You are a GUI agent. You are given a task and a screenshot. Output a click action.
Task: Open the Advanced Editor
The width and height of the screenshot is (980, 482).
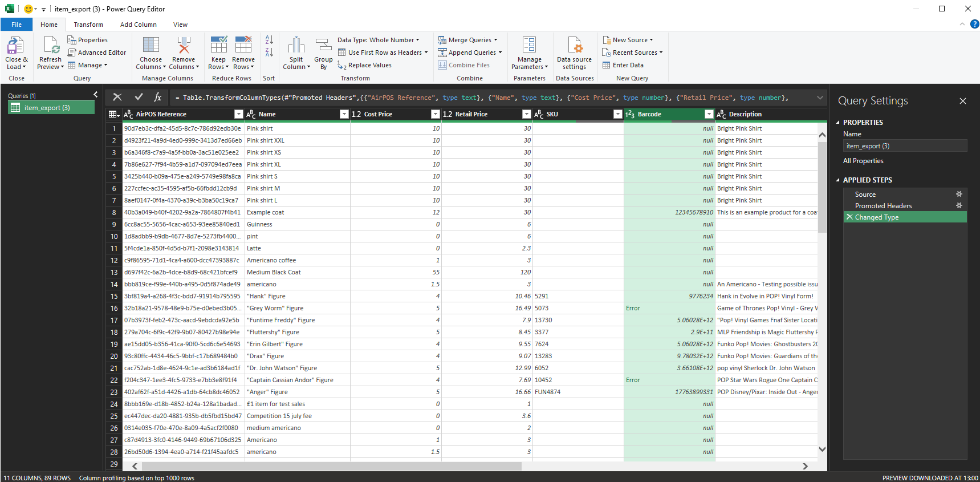97,52
